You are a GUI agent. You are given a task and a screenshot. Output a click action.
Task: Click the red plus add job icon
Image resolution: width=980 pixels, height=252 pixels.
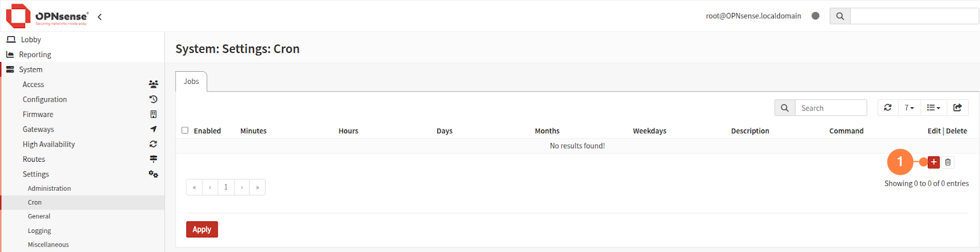(x=933, y=162)
